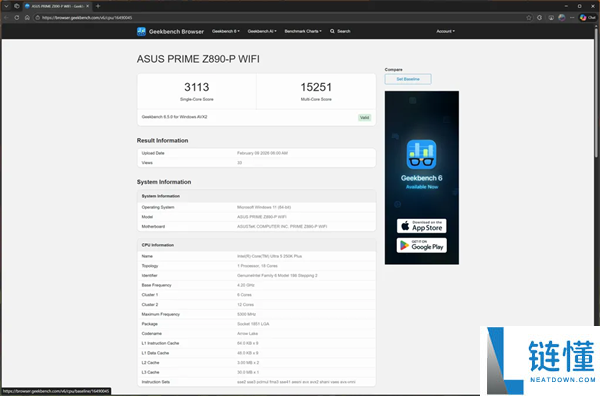Click the Geekbench logo icon
Image resolution: width=600 pixels, height=396 pixels.
141,31
